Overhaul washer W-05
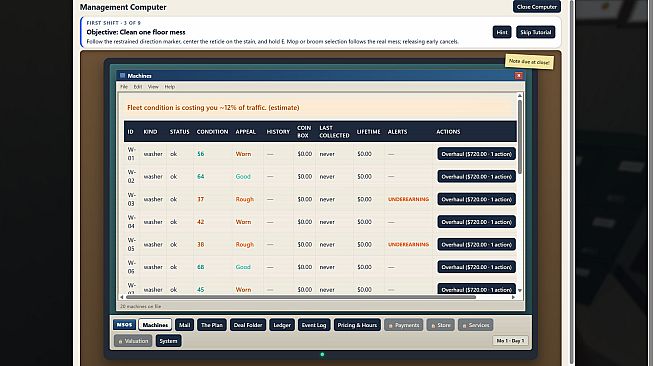Image resolution: width=654 pixels, height=366 pixels. (476, 244)
